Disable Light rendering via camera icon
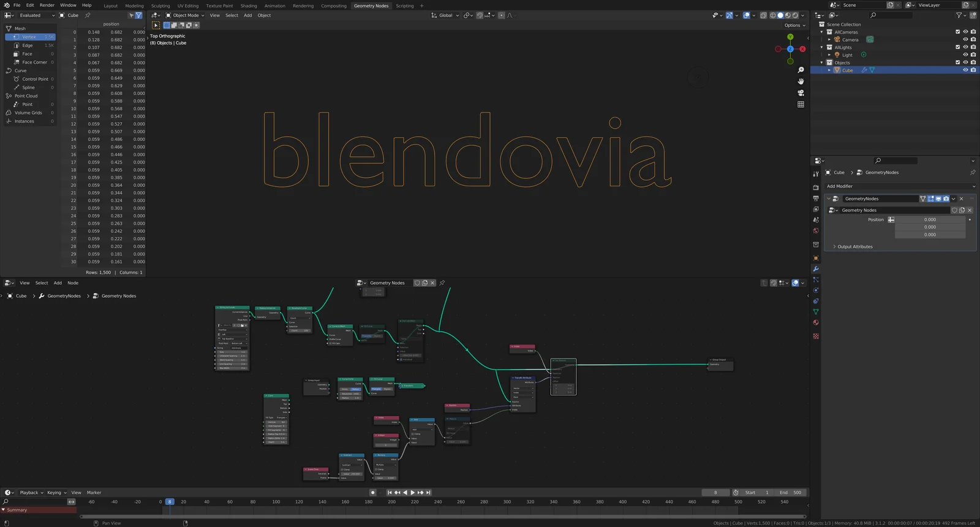Viewport: 980px width, 527px height. pyautogui.click(x=973, y=55)
